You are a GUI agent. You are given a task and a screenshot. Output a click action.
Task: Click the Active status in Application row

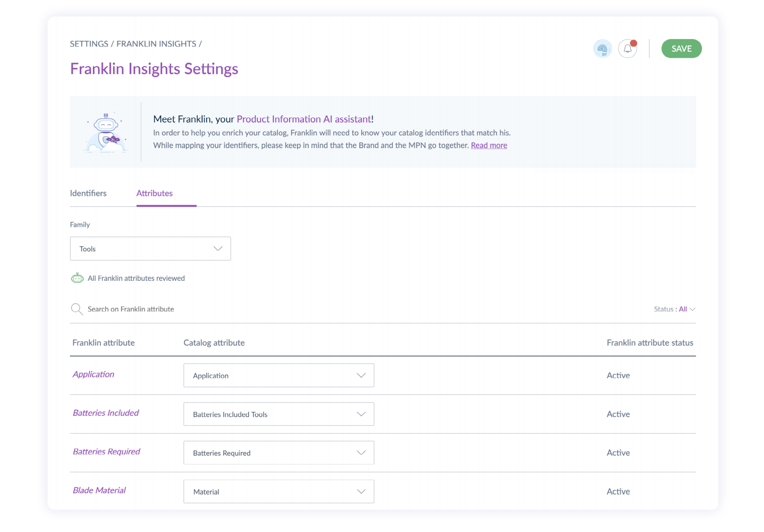pyautogui.click(x=618, y=375)
